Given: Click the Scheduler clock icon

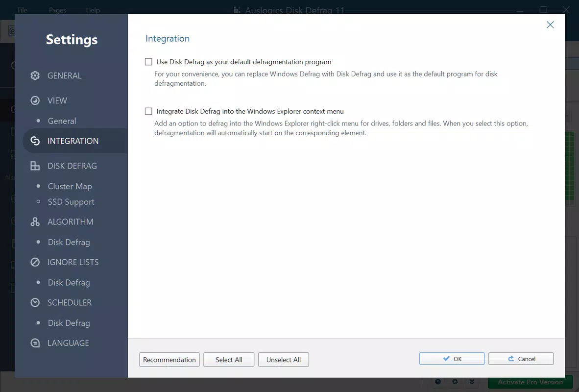Looking at the screenshot, I should [x=35, y=303].
